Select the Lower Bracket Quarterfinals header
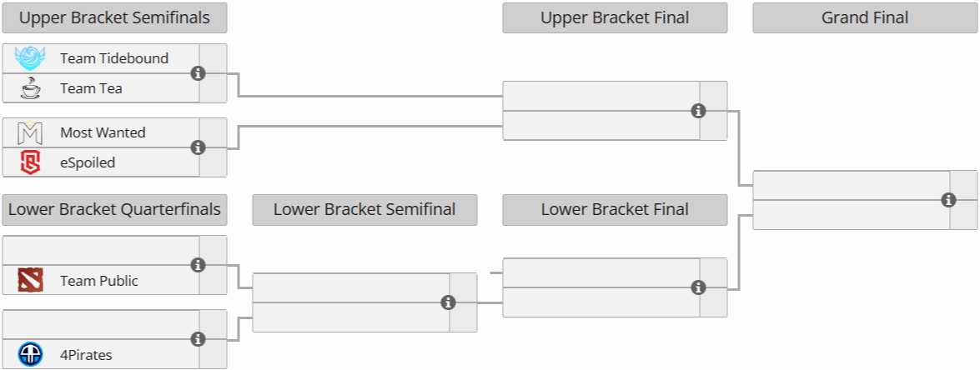This screenshot has height=370, width=980. [x=114, y=209]
